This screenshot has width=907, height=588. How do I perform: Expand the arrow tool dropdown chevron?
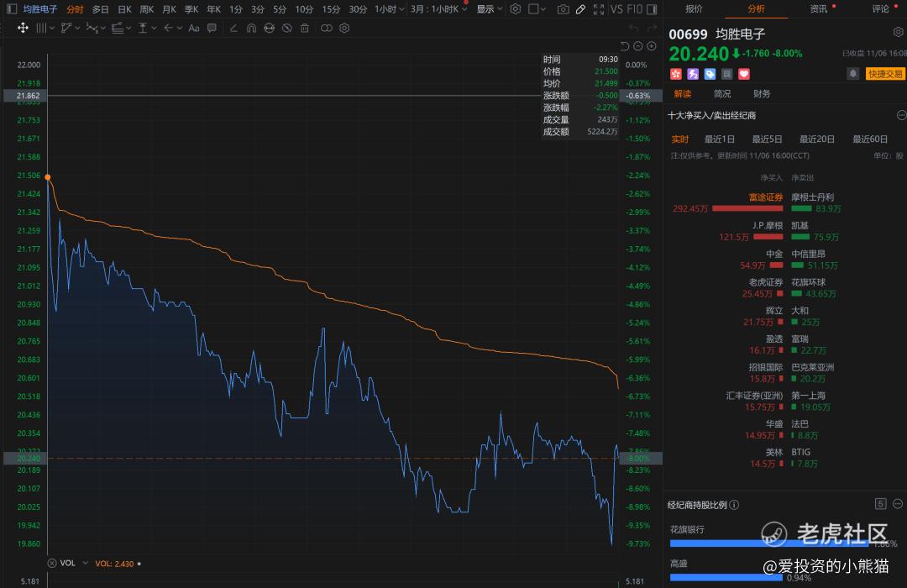(x=180, y=29)
